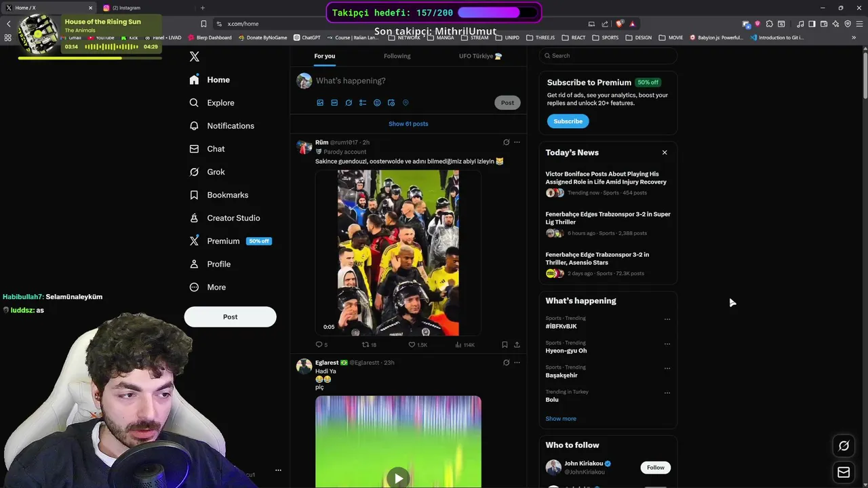Open Grok from the sidebar
This screenshot has height=488, width=868.
click(207, 172)
